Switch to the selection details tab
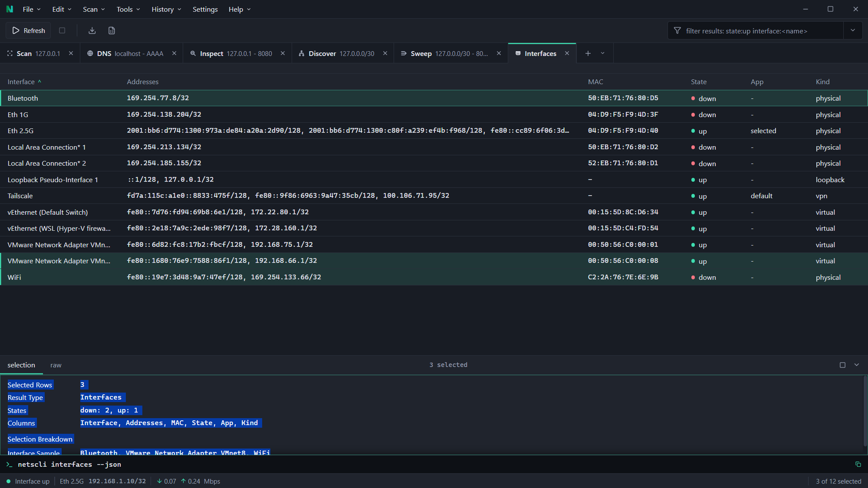This screenshot has height=488, width=868. click(x=21, y=365)
